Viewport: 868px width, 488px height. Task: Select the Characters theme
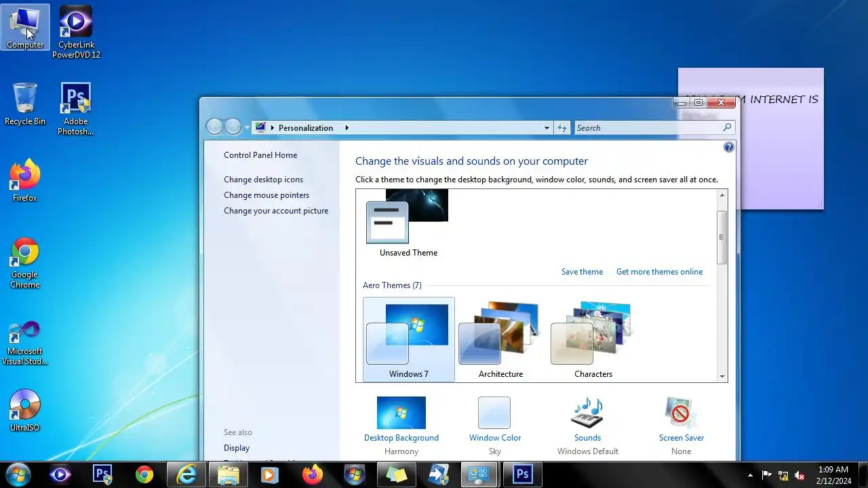[593, 340]
